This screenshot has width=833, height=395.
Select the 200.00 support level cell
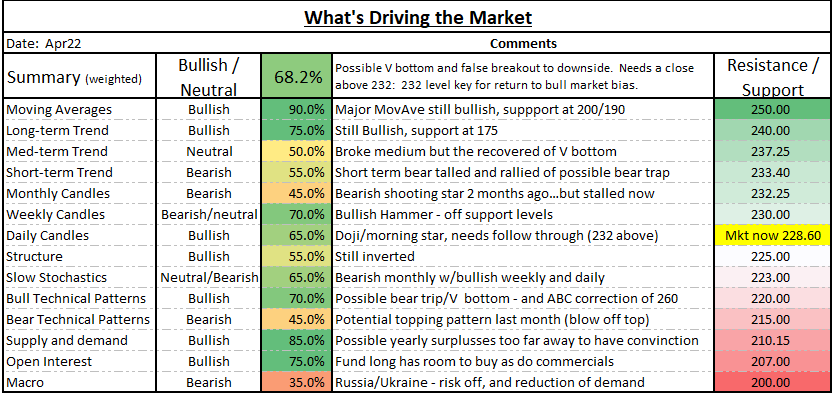tap(772, 382)
